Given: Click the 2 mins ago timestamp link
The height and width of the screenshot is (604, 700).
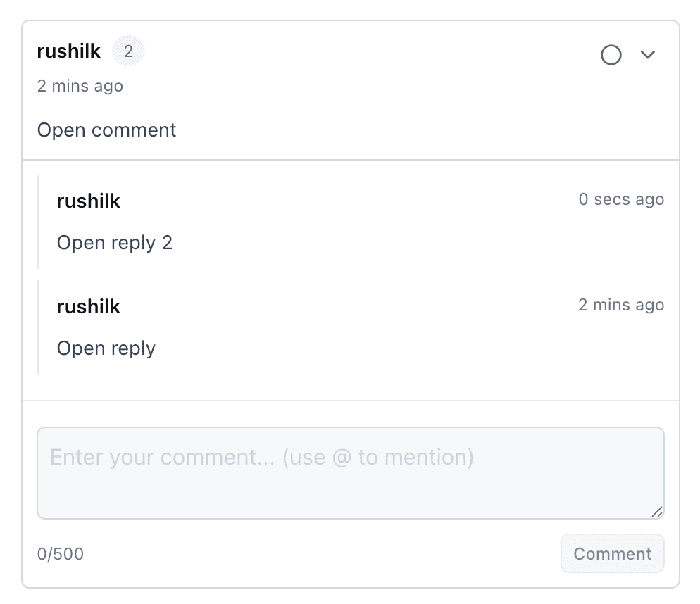Looking at the screenshot, I should point(80,85).
